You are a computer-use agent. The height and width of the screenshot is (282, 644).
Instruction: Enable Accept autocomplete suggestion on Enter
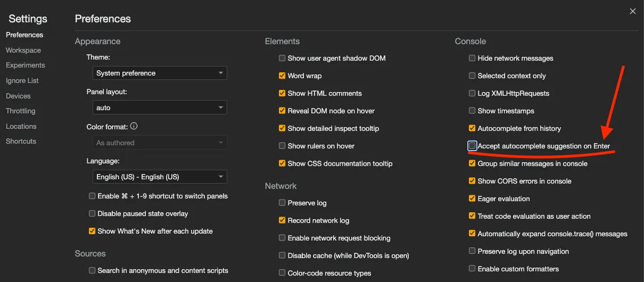tap(472, 146)
